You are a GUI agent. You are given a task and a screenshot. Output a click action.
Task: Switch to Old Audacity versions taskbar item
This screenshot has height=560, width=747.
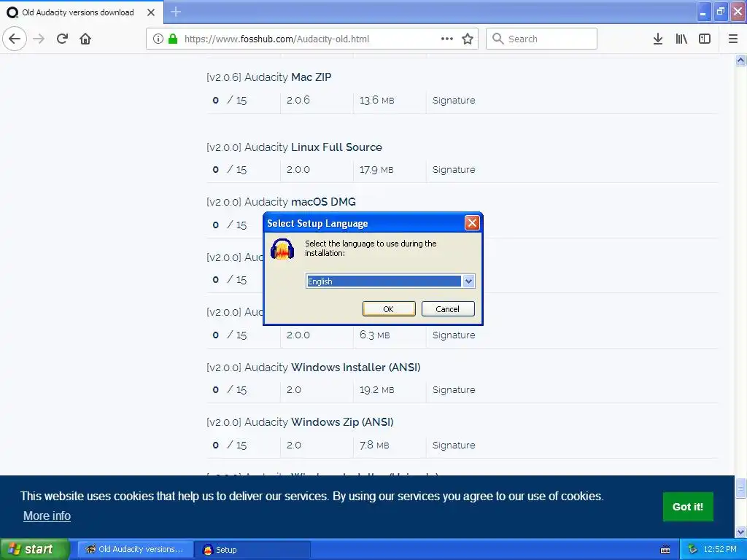[x=135, y=550]
